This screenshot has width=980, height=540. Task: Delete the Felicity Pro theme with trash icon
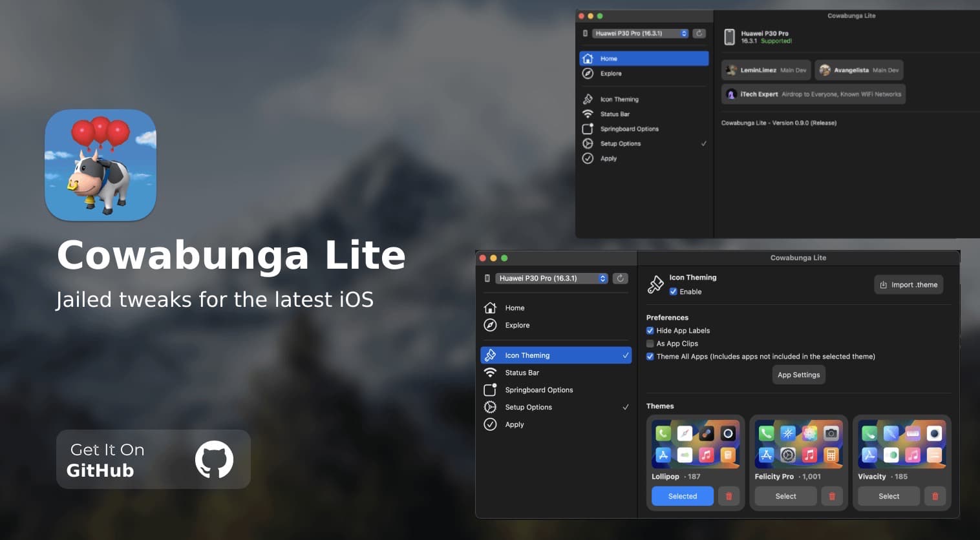(x=832, y=496)
